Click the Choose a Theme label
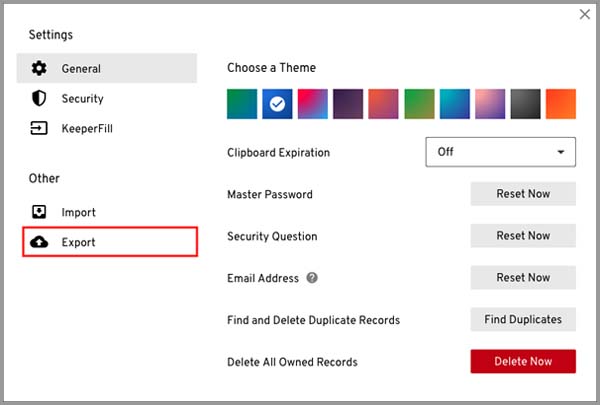The height and width of the screenshot is (405, 600). pos(271,68)
